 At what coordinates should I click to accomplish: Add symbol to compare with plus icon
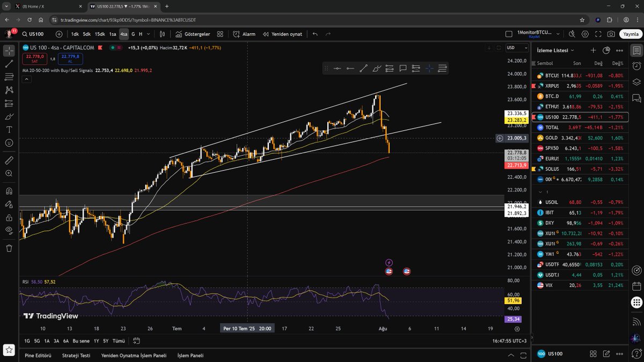59,34
